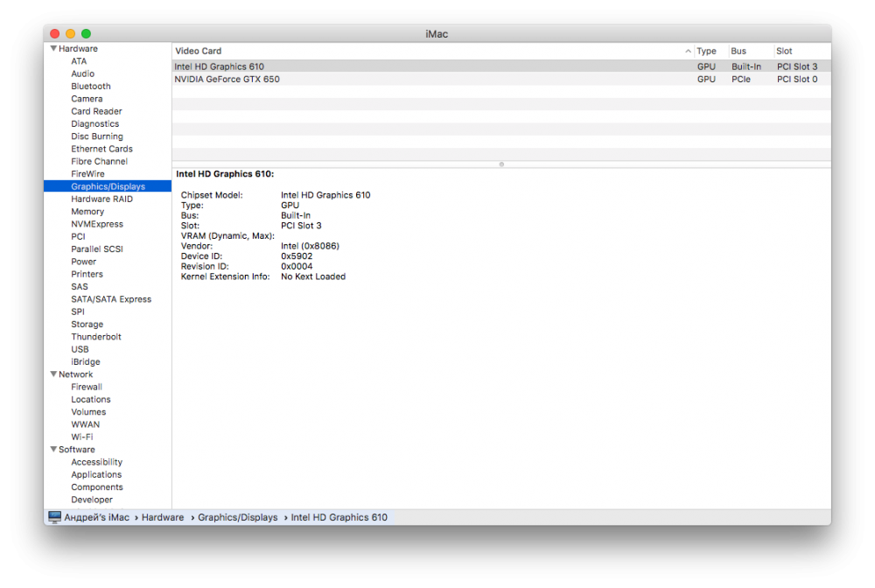This screenshot has height=588, width=875.
Task: Collapse the Hardware section triangle
Action: [x=53, y=48]
